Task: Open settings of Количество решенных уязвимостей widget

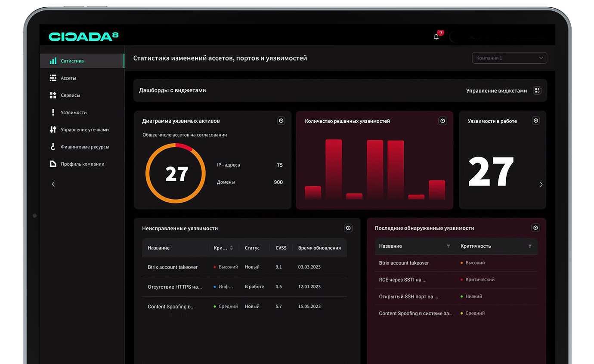Action: (442, 121)
